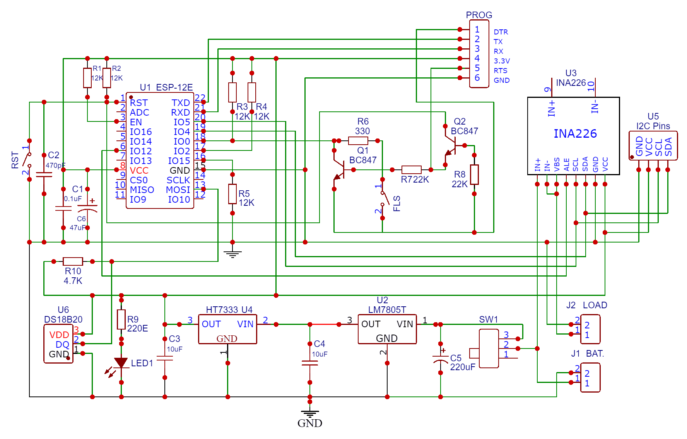687x439 pixels.
Task: Click the RX label on PROG header
Action: tap(499, 51)
